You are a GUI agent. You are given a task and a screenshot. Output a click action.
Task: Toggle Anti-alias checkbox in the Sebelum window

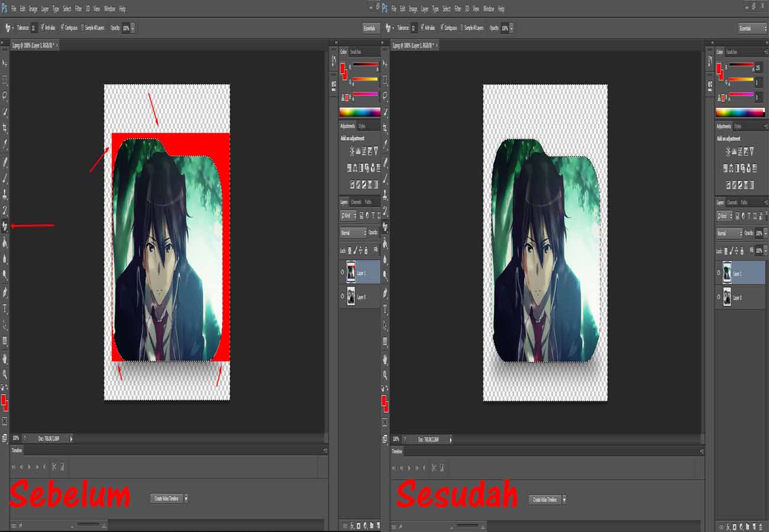click(x=42, y=27)
